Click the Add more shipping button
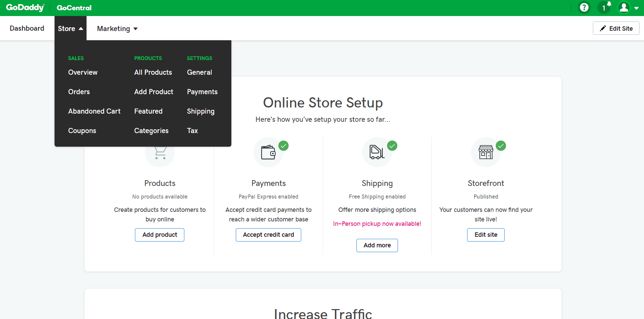 click(377, 245)
